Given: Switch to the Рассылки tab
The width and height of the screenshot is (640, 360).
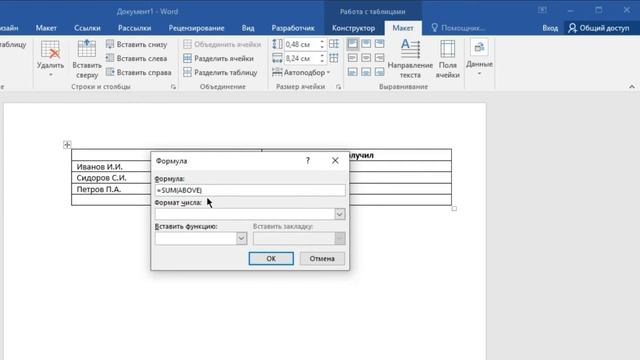Looking at the screenshot, I should point(135,28).
